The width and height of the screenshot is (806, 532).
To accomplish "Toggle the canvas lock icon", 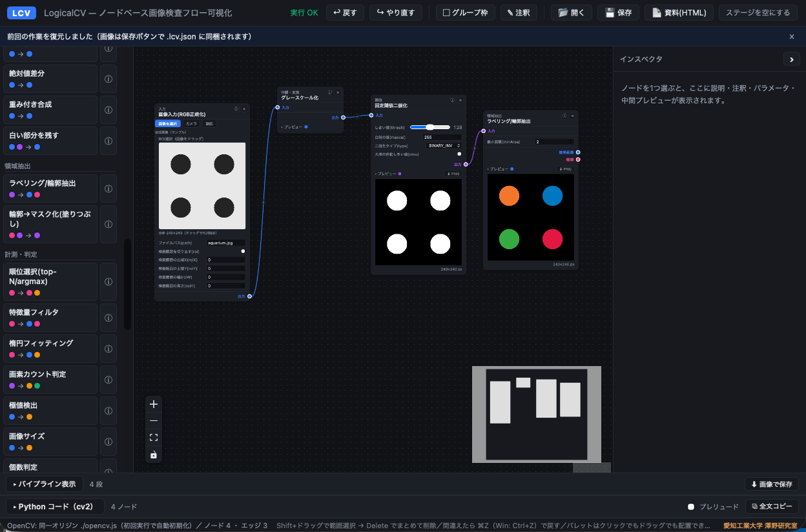I will pos(154,455).
